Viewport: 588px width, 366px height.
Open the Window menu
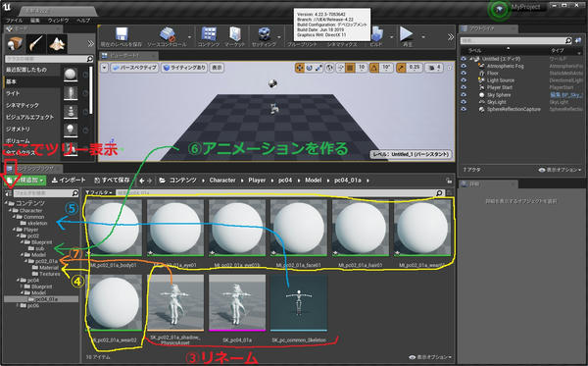coord(58,21)
